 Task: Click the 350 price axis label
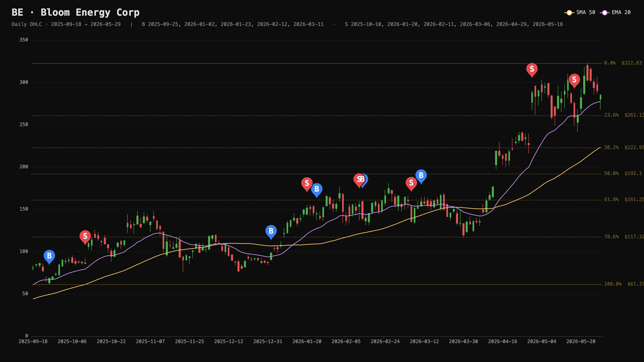point(24,40)
